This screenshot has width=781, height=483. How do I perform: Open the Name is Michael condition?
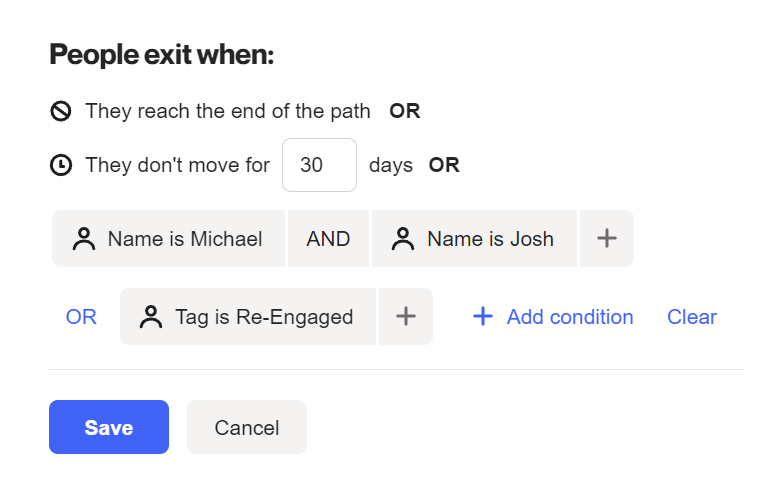185,239
